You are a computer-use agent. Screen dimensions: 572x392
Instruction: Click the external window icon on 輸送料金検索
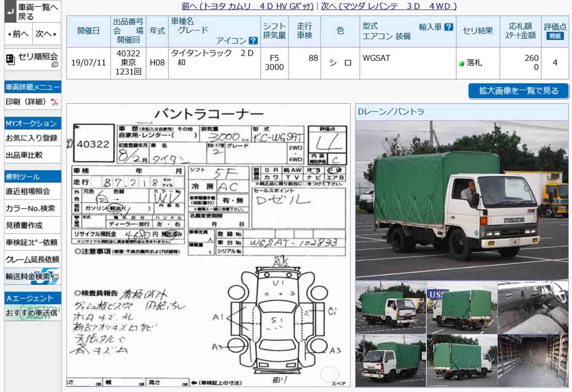click(x=55, y=277)
